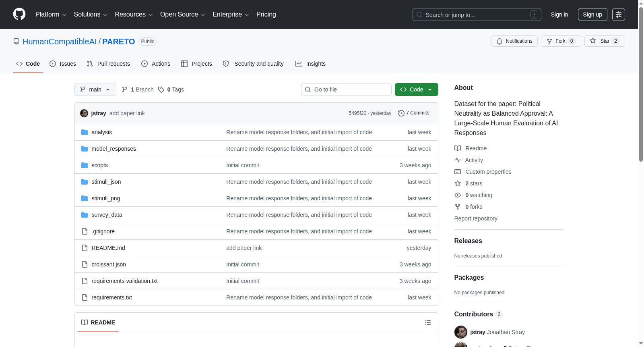
Task: Click the survey_data folder icon
Action: coord(85,215)
